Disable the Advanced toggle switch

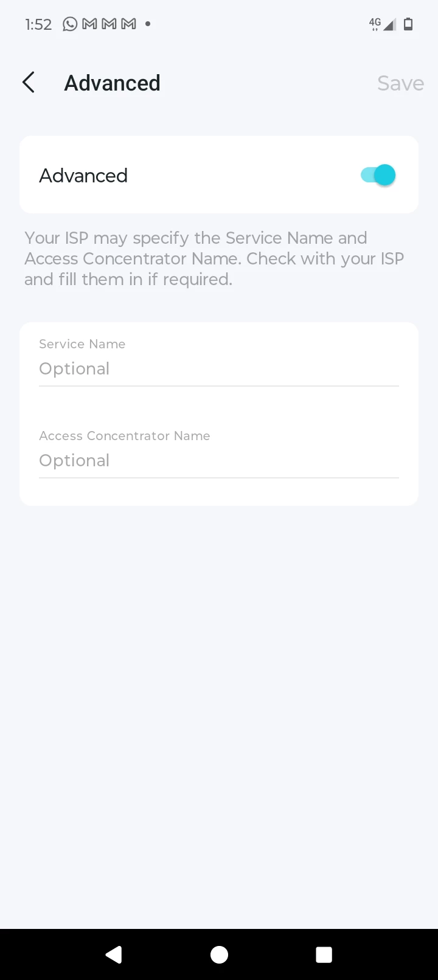pyautogui.click(x=378, y=175)
